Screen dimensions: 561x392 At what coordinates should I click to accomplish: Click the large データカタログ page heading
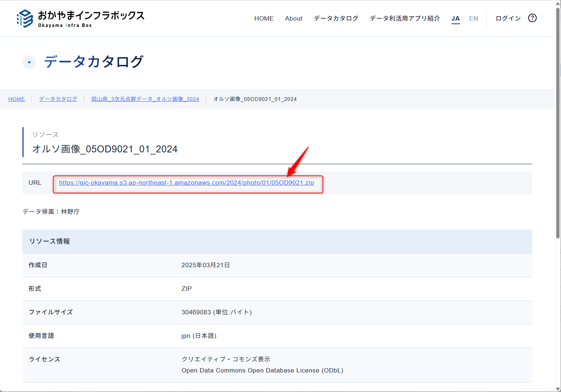(94, 62)
